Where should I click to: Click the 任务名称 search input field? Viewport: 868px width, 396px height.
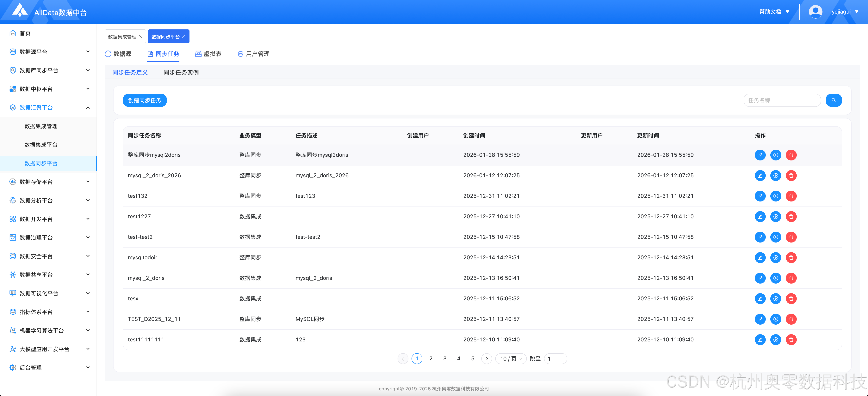pyautogui.click(x=782, y=100)
